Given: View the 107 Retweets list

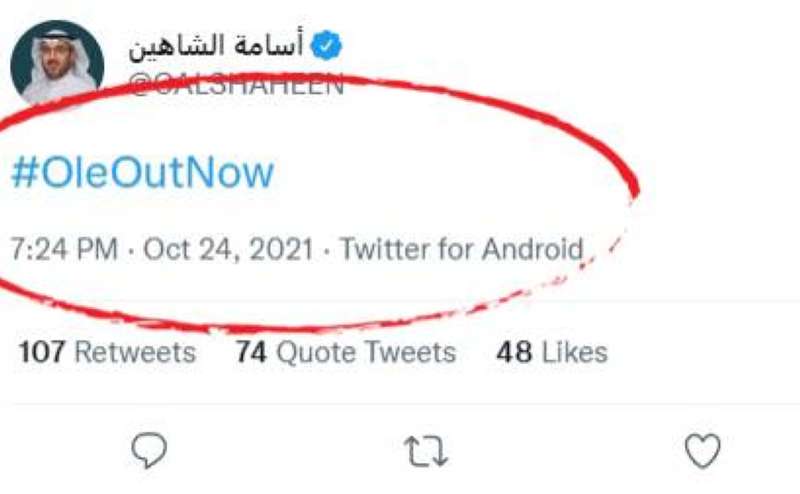Looking at the screenshot, I should click(107, 352).
